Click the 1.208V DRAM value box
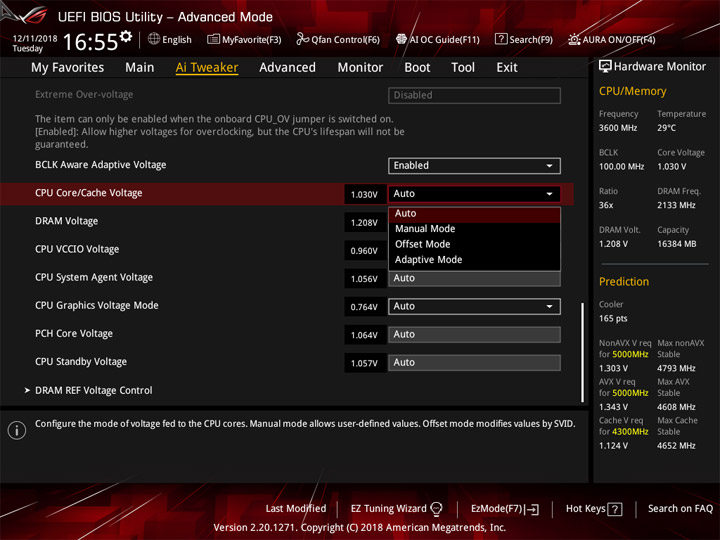This screenshot has width=720, height=540. pos(365,223)
